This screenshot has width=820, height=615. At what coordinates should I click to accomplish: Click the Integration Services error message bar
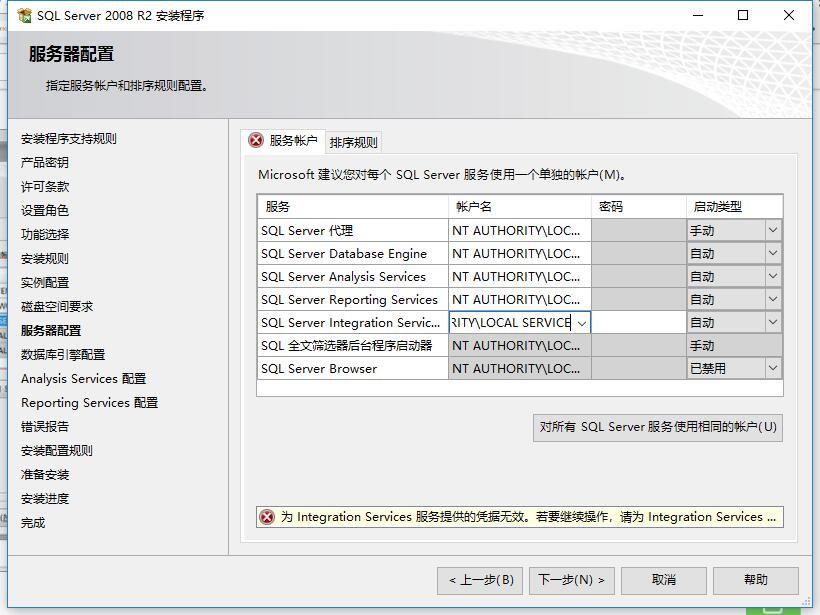coord(520,517)
